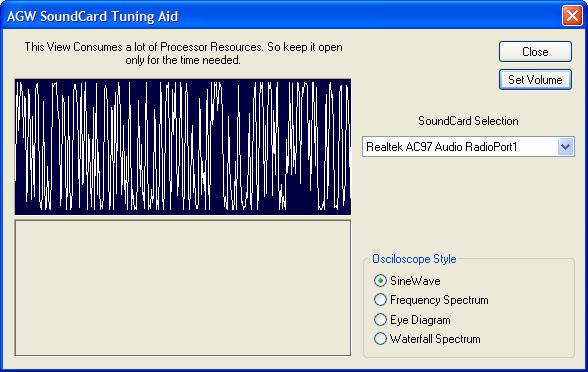Click the Close button
This screenshot has width=588, height=372.
535,52
